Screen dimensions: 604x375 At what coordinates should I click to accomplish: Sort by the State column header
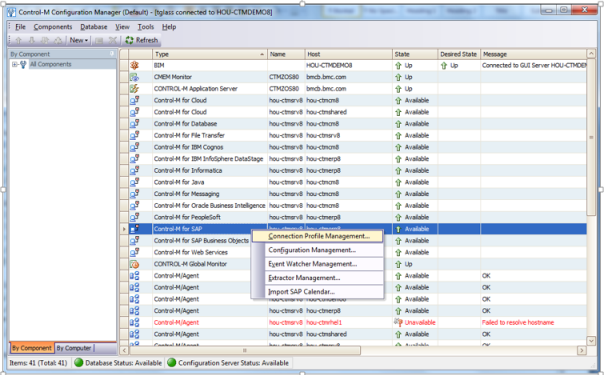(x=415, y=54)
